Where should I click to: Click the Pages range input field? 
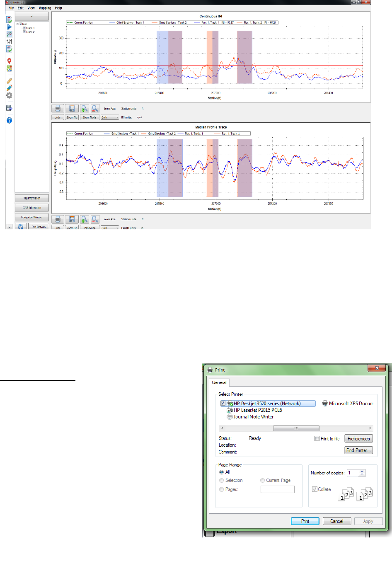pyautogui.click(x=277, y=489)
